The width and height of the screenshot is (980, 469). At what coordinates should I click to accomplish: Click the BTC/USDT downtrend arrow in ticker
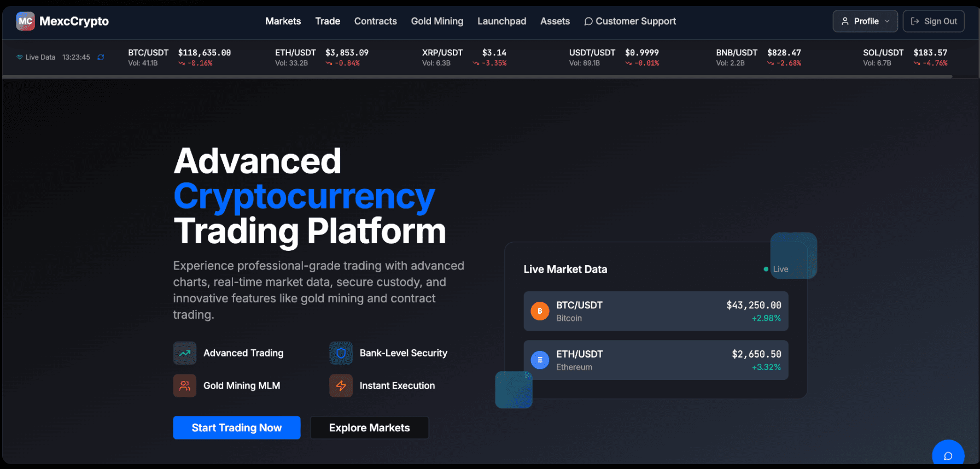[182, 63]
